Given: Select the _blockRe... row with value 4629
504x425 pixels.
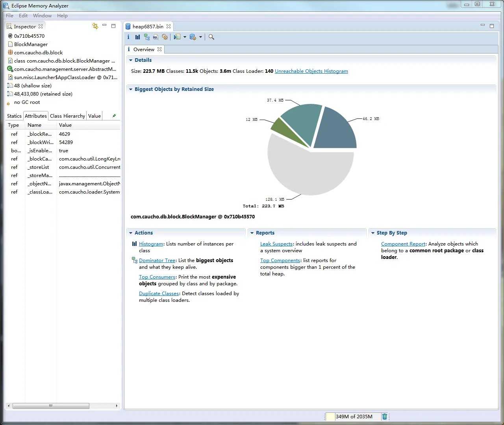Looking at the screenshot, I should click(x=63, y=134).
